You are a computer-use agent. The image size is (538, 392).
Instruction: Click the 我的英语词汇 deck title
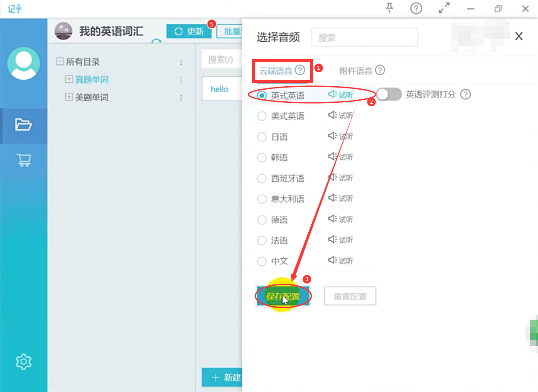tap(111, 31)
